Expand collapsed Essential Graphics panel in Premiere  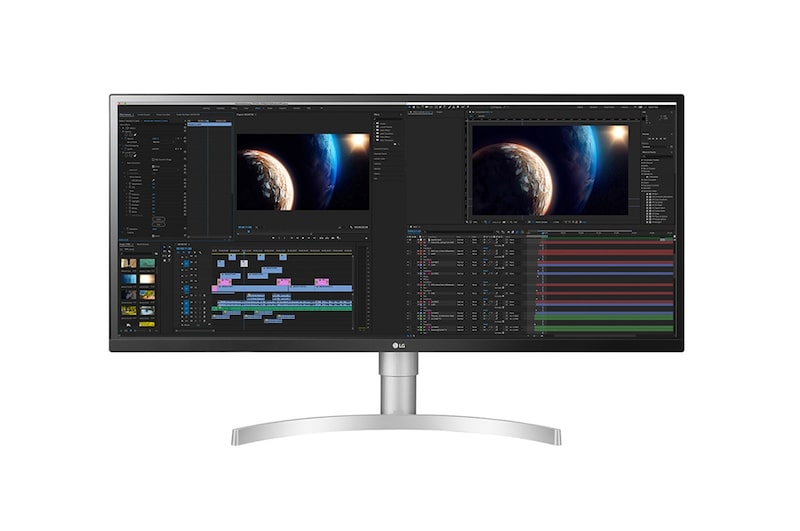pyautogui.click(x=381, y=149)
